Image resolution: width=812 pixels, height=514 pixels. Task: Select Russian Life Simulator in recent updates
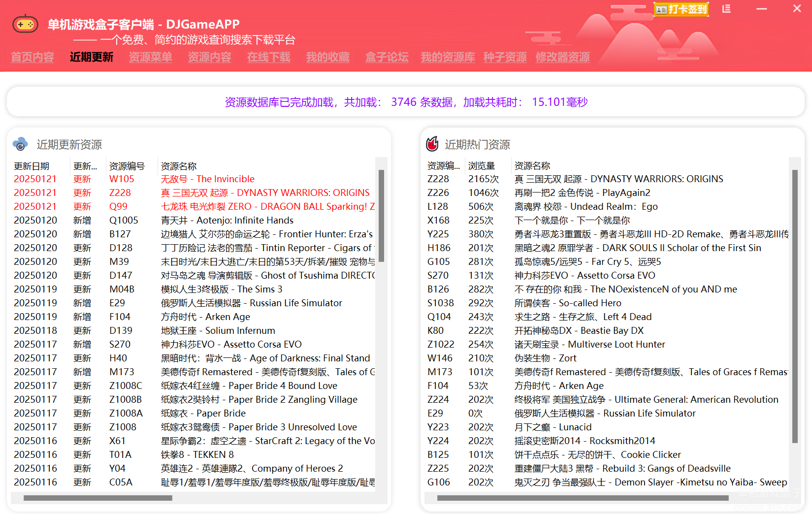pyautogui.click(x=193, y=303)
